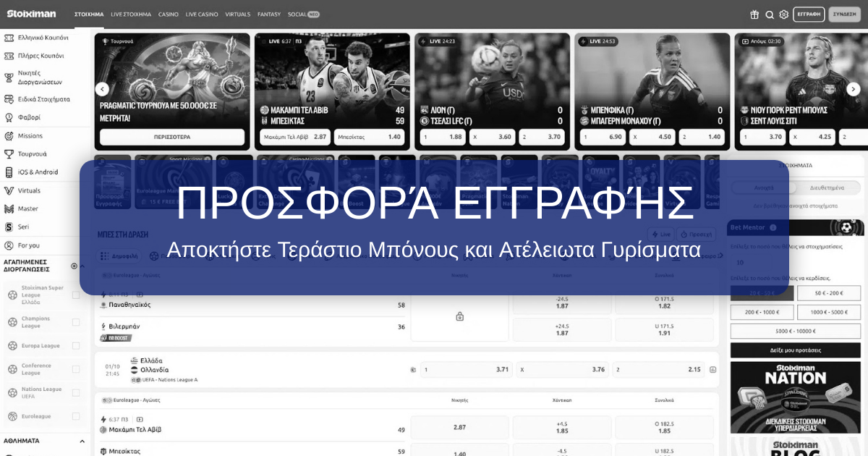Screen dimensions: 868x456
Task: Pick Μπεσίκτας 1.40 on banner card
Action: (x=369, y=137)
